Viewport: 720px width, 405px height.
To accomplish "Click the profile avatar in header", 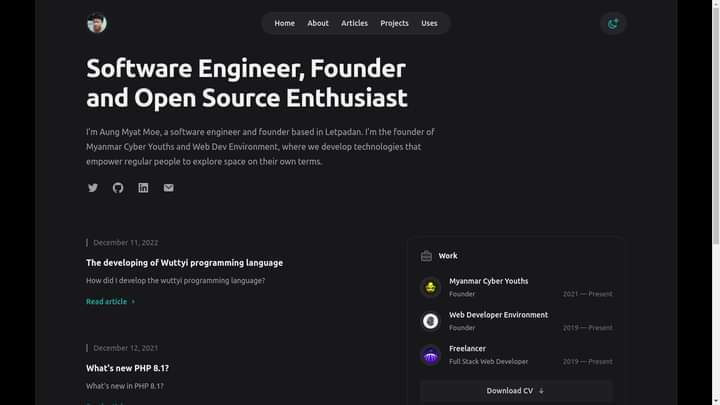I will point(97,23).
